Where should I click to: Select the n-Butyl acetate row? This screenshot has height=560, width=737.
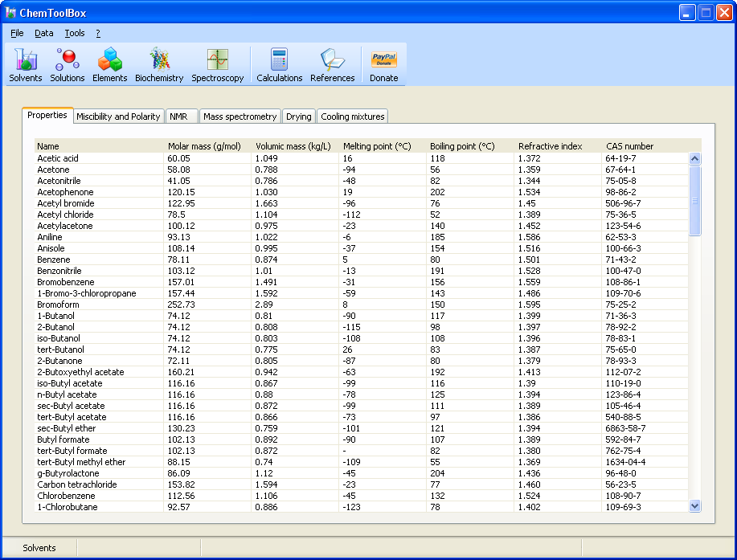tap(362, 394)
